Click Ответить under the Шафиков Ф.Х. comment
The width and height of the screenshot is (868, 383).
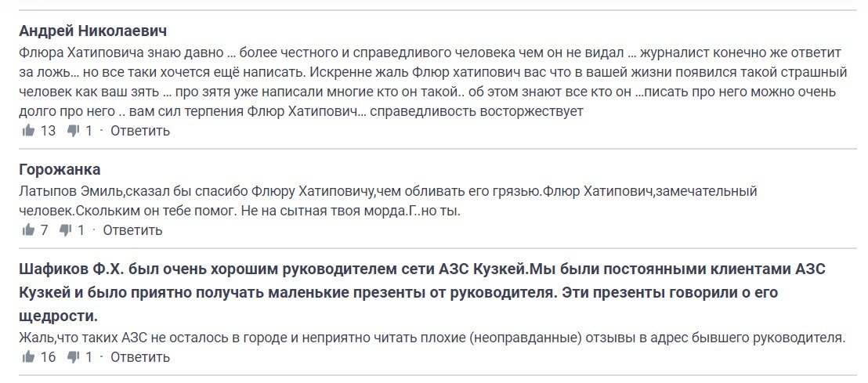140,357
